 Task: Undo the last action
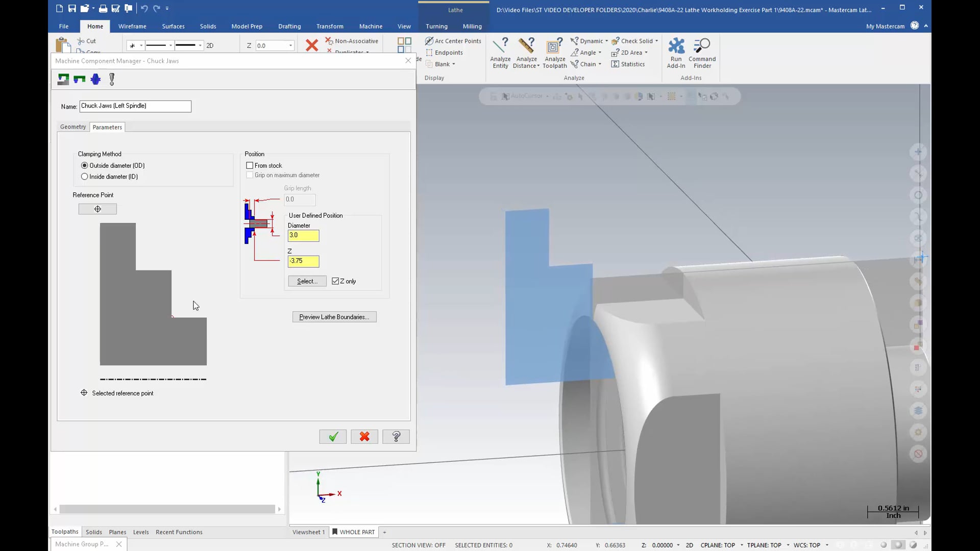(x=144, y=8)
